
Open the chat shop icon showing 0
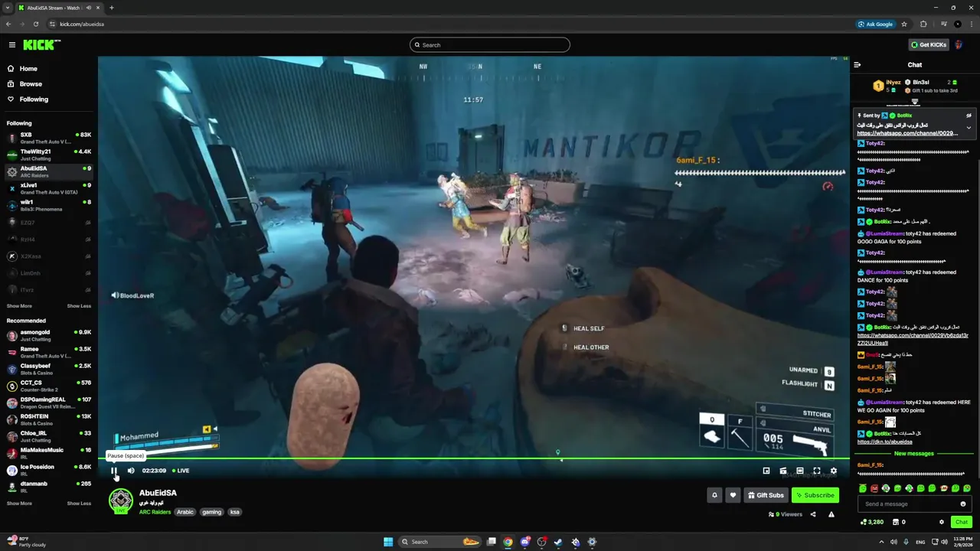pyautogui.click(x=899, y=522)
